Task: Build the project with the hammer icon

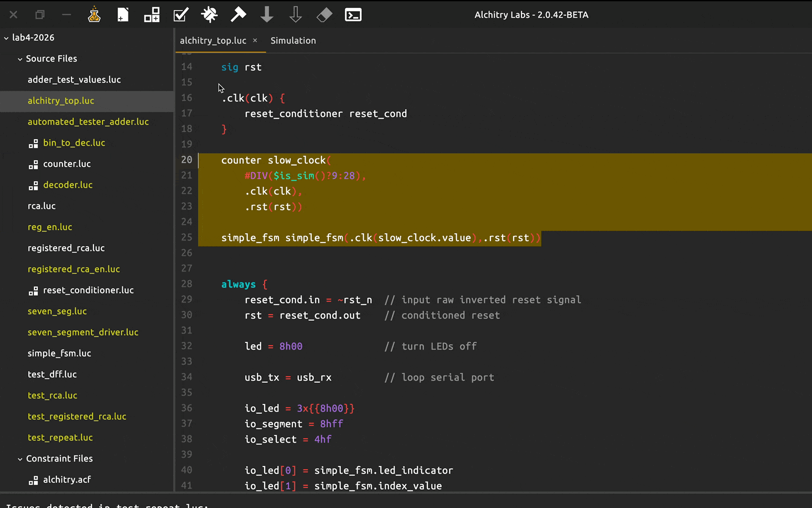Action: coord(238,15)
